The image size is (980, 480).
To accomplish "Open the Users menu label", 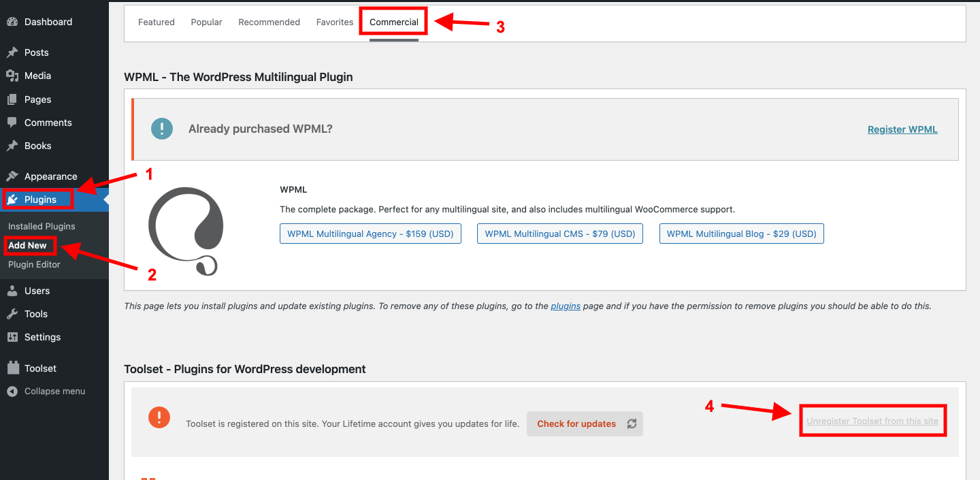I will (37, 291).
